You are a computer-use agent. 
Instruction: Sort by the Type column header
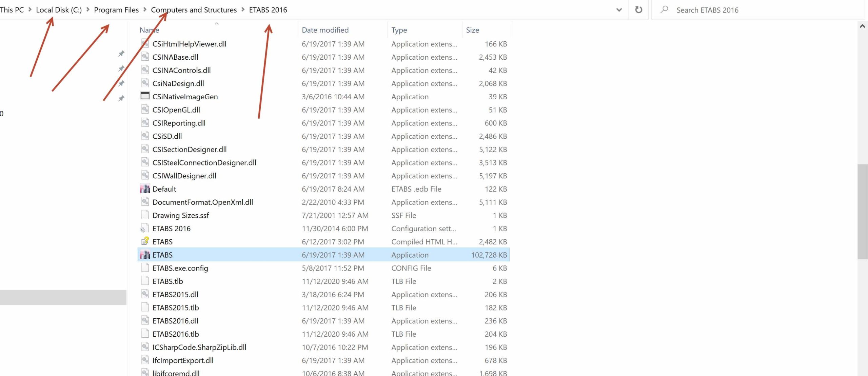point(399,30)
